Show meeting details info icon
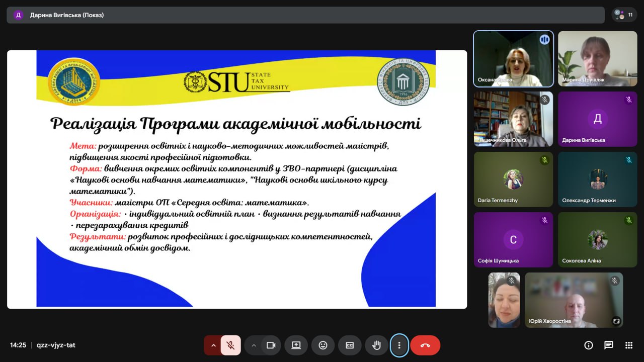The height and width of the screenshot is (362, 644). point(588,345)
